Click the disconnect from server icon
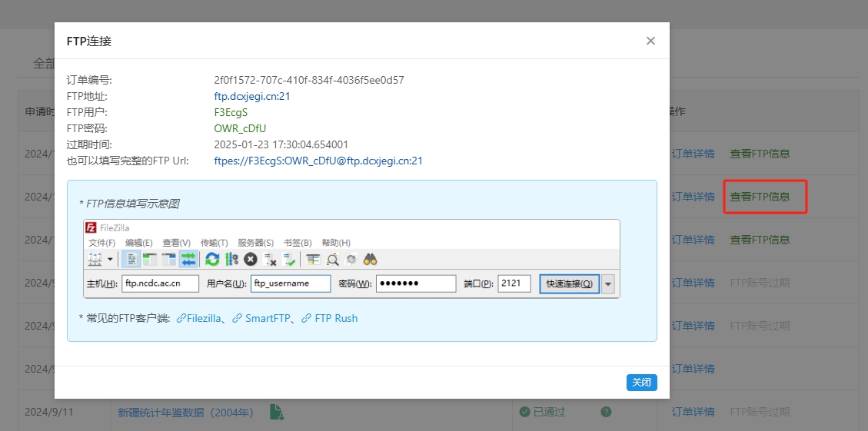Viewport: 868px width, 431px height. click(x=270, y=259)
